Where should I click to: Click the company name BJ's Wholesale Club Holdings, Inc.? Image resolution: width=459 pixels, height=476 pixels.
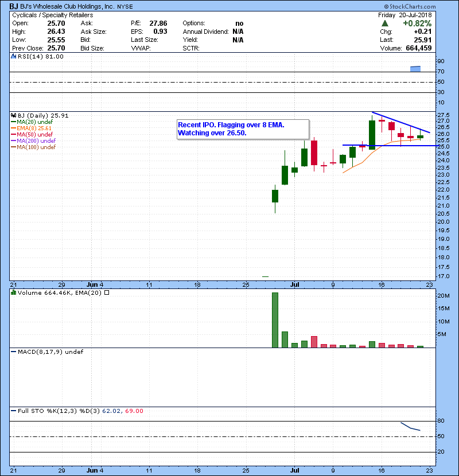pos(68,6)
